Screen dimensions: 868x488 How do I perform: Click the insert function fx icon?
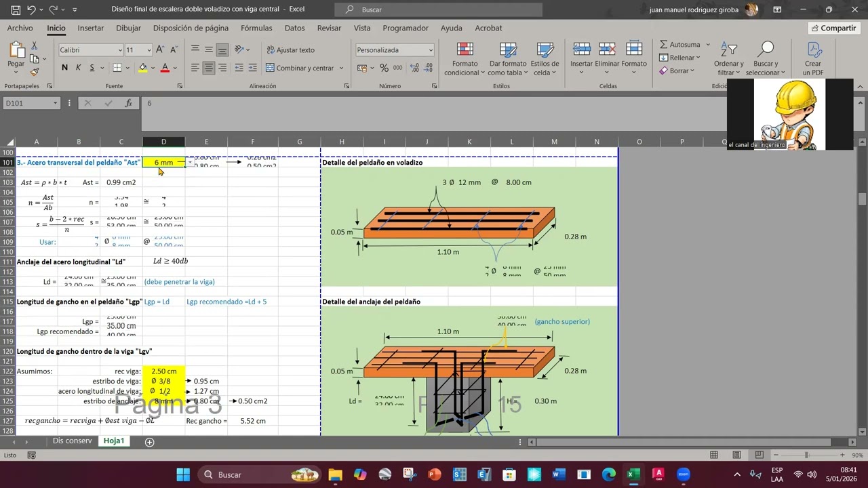(x=128, y=103)
